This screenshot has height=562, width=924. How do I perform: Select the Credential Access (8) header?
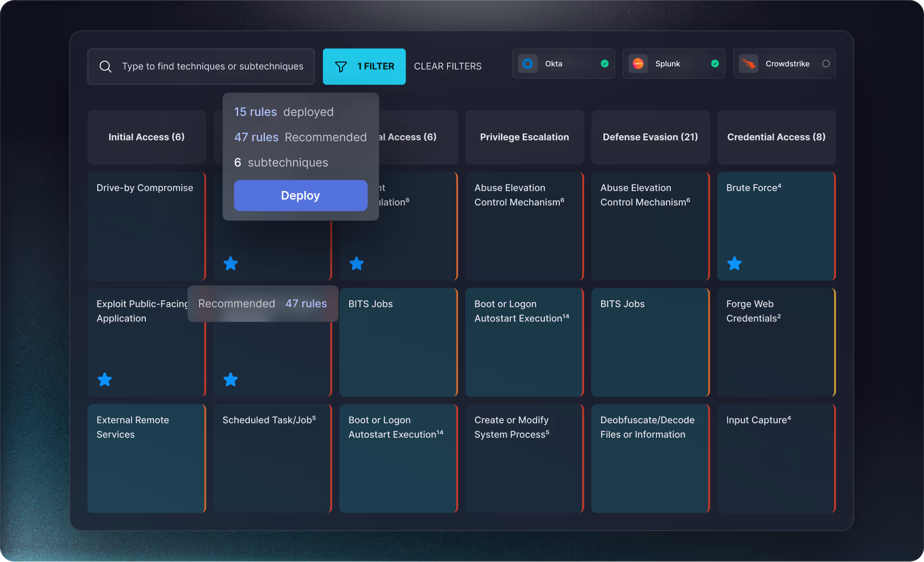[x=776, y=137]
